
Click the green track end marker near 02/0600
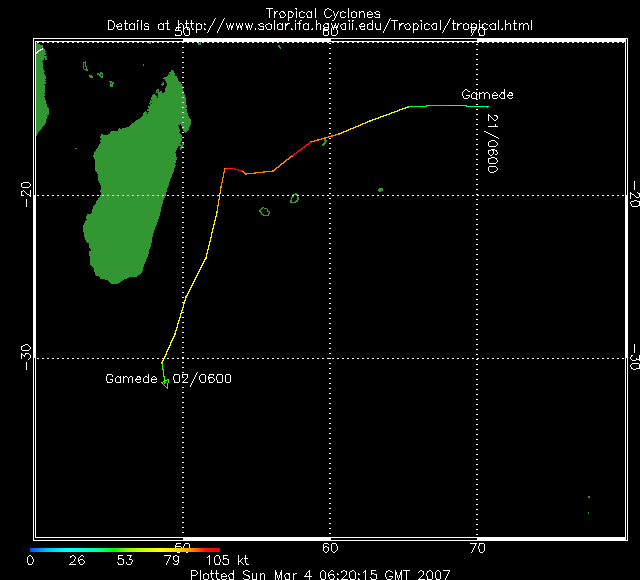click(165, 382)
